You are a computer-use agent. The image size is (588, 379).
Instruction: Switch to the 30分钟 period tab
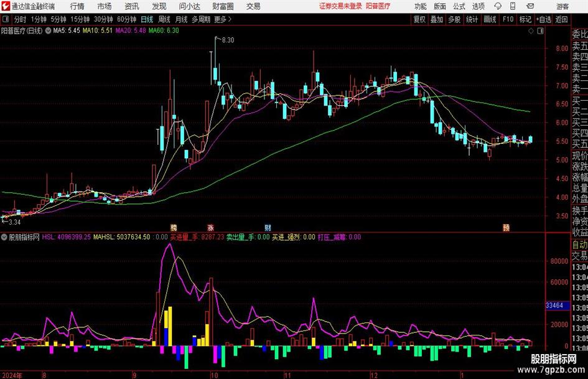[103, 19]
